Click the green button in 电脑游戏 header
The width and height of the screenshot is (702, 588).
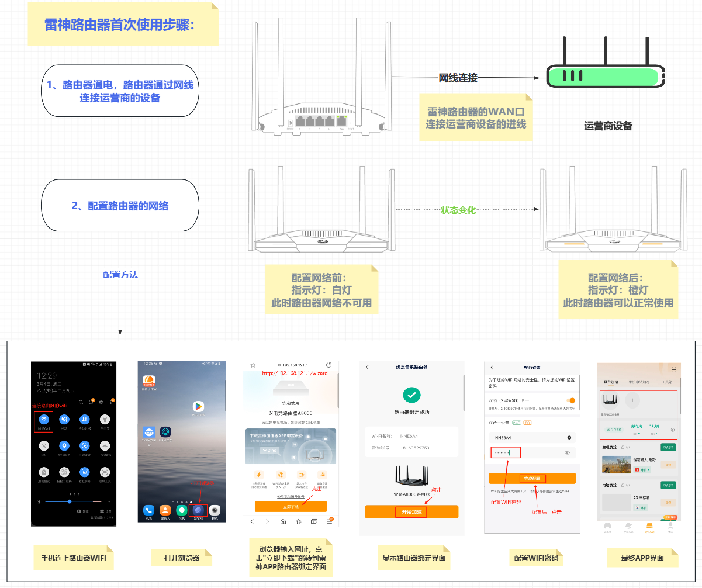668,485
